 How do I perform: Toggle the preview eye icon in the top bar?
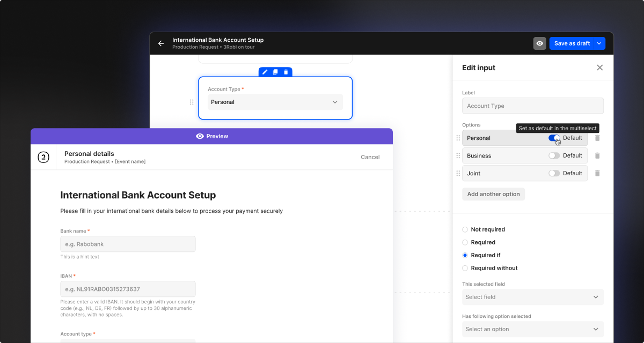[x=539, y=43]
